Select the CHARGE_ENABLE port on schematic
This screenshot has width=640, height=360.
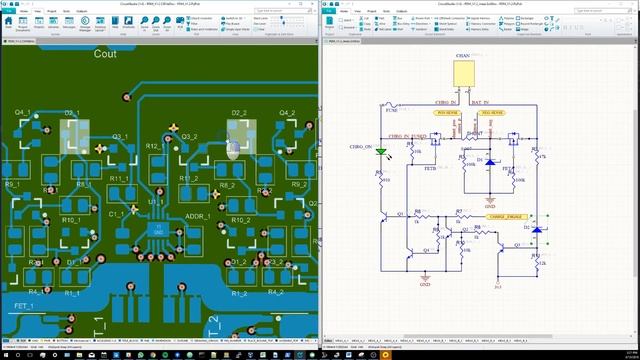click(507, 217)
